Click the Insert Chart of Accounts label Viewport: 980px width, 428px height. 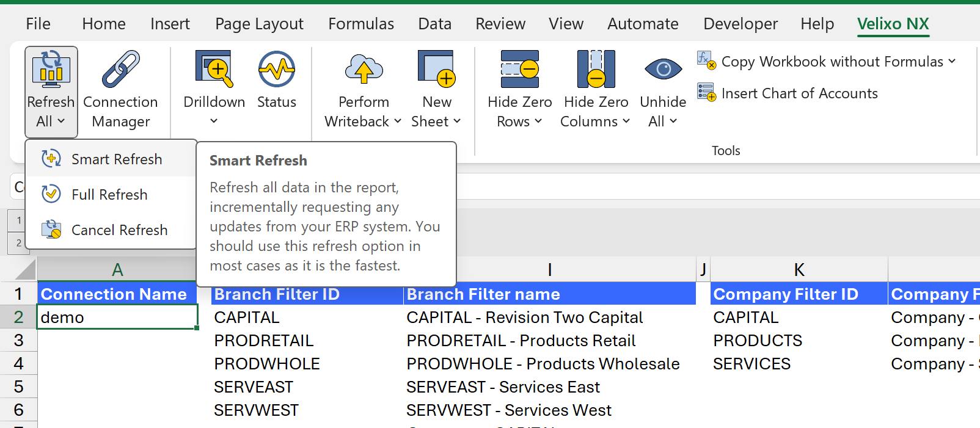799,93
